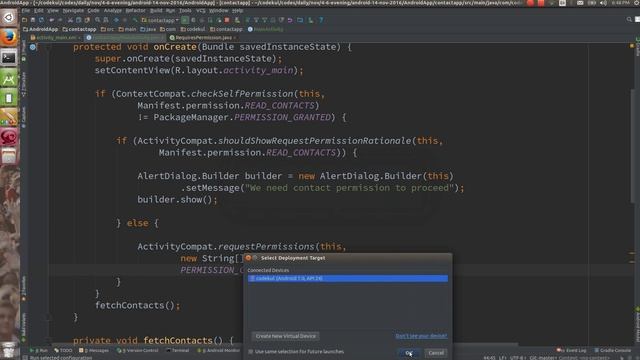Click the Git master branch status entry

click(x=542, y=358)
